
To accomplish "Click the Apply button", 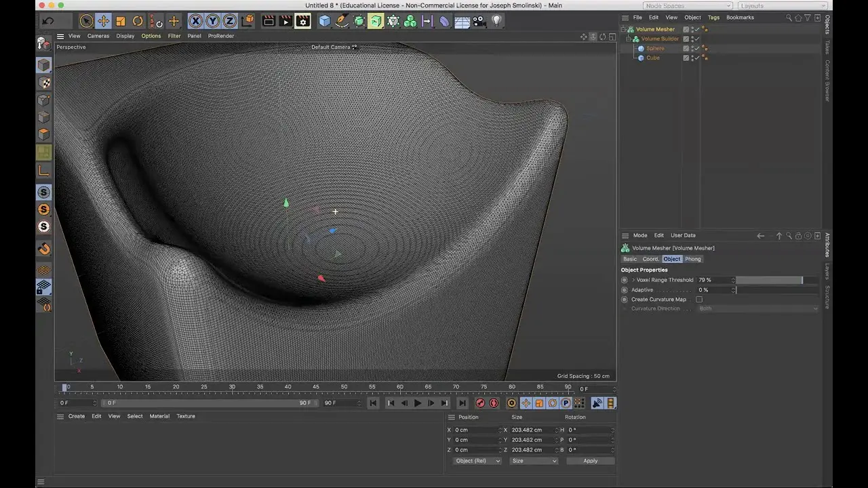I will point(591,461).
